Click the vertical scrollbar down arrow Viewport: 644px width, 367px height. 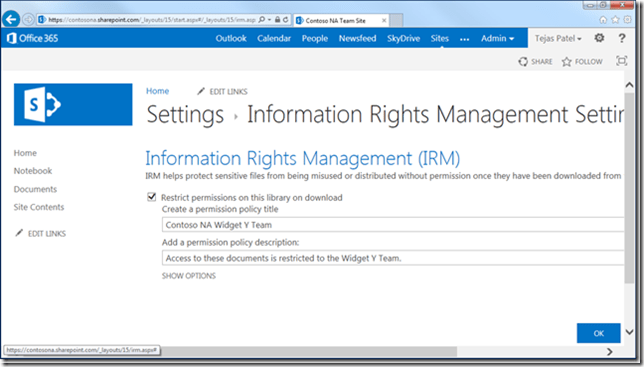(629, 332)
